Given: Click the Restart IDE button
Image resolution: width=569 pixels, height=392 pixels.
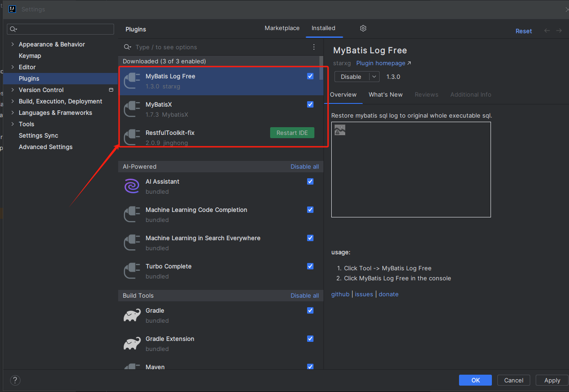Looking at the screenshot, I should point(292,133).
